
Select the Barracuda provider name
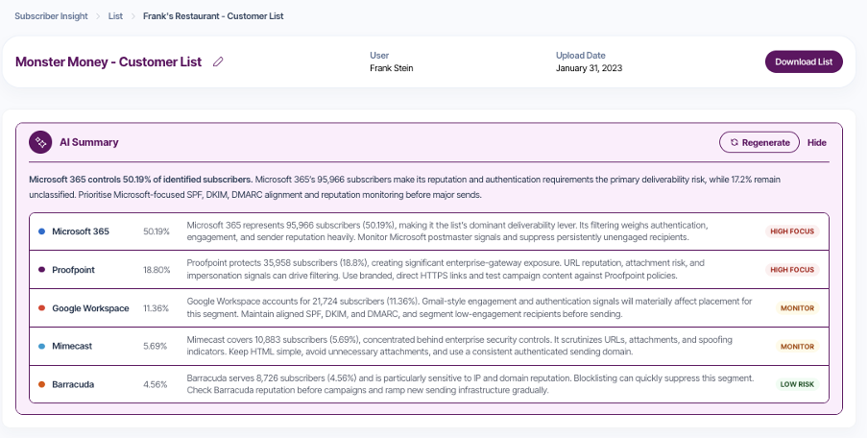point(73,384)
